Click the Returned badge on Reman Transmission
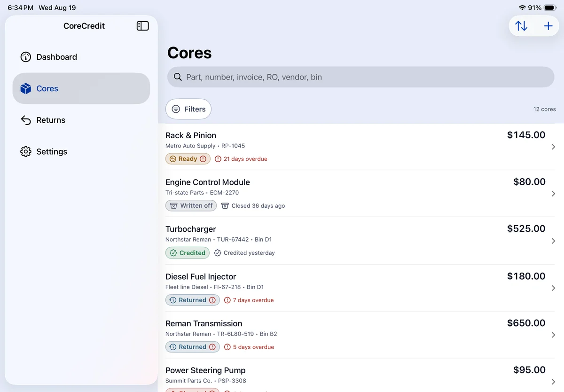The width and height of the screenshot is (564, 392). 193,347
